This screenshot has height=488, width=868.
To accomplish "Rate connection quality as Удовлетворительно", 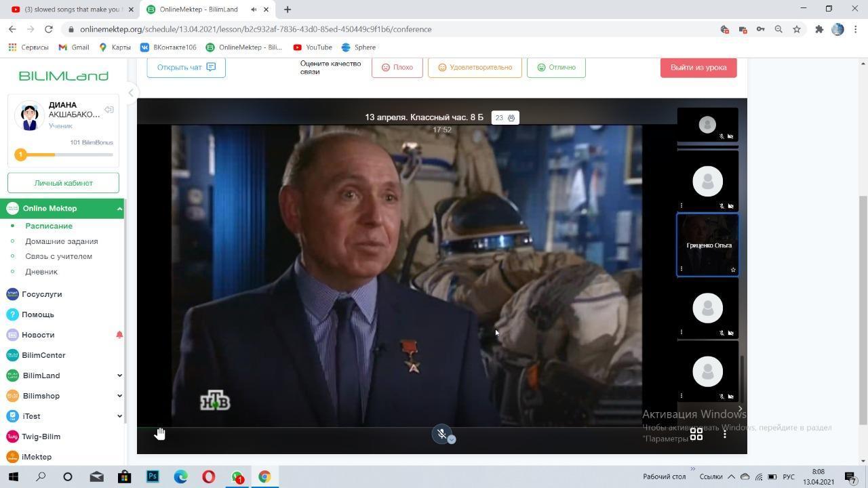I will 475,67.
